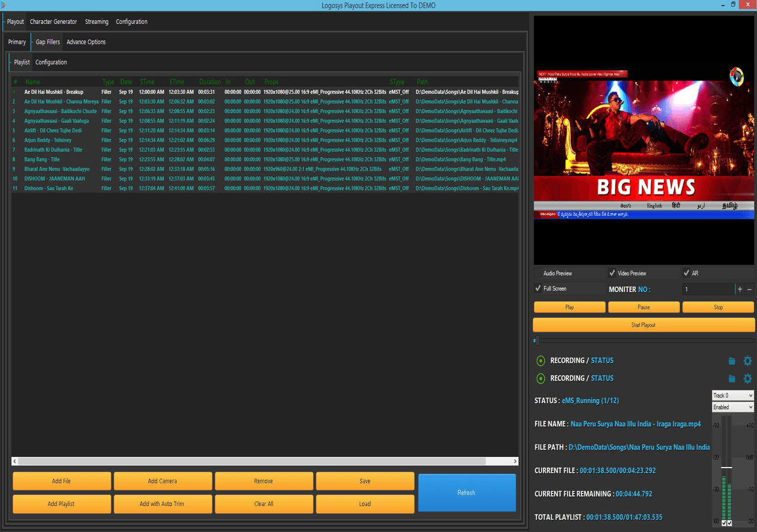The image size is (757, 532).
Task: Open the Gap Fillers tab
Action: tap(47, 42)
